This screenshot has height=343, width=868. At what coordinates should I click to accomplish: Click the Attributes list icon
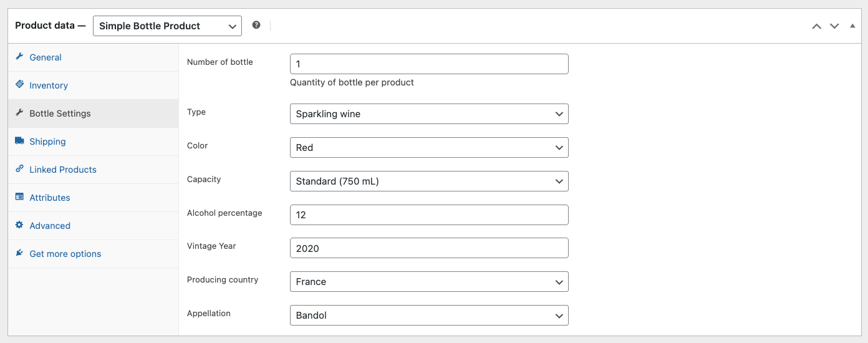point(19,197)
